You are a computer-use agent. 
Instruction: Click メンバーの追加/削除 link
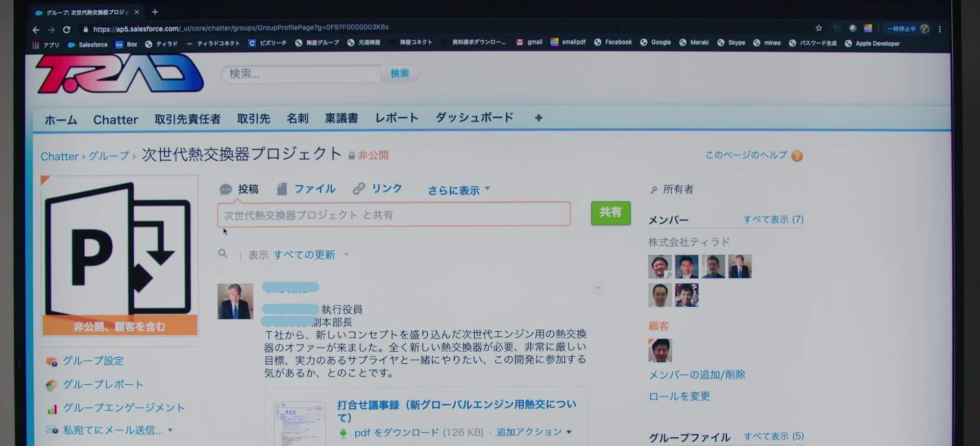click(x=697, y=375)
